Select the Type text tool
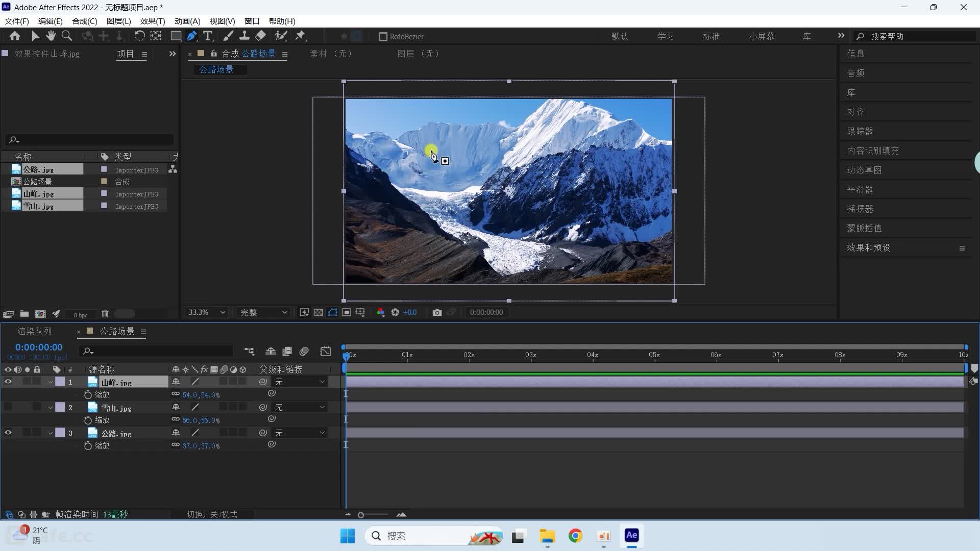 (x=208, y=36)
